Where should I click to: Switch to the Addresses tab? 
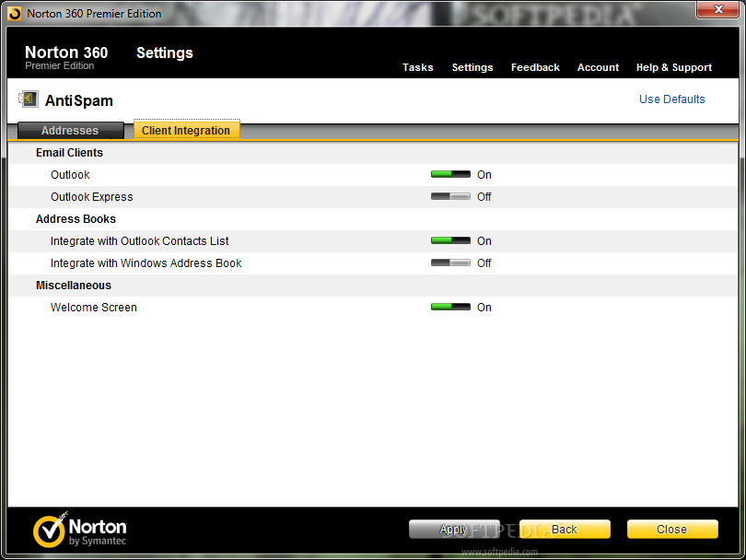pos(70,131)
